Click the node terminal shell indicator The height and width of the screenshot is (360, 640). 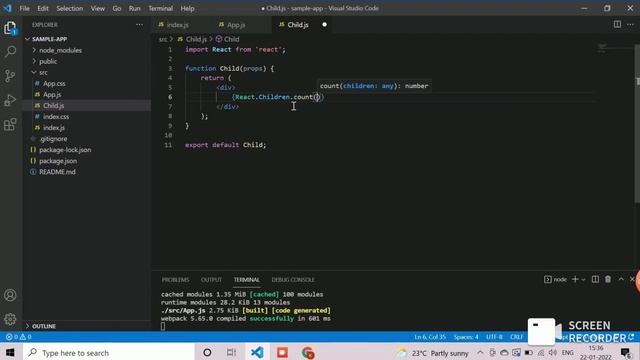point(555,279)
